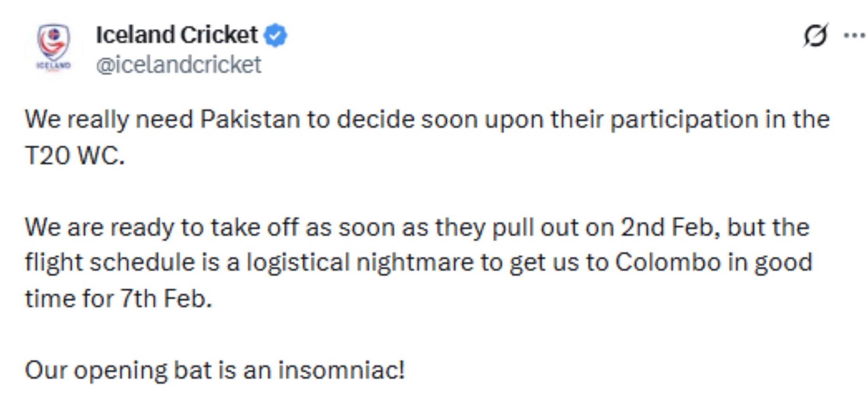This screenshot has height=395, width=868.
Task: Click the word participation
Action: pos(684,119)
